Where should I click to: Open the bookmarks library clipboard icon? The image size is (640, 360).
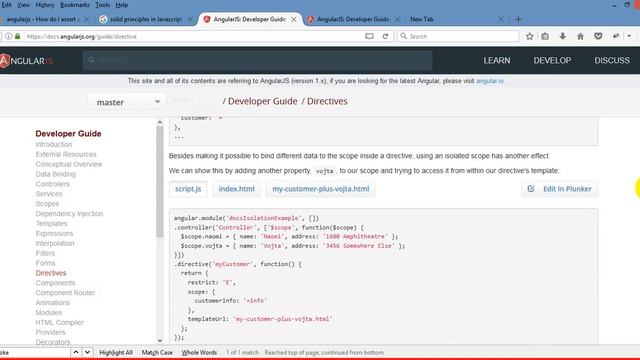545,36
